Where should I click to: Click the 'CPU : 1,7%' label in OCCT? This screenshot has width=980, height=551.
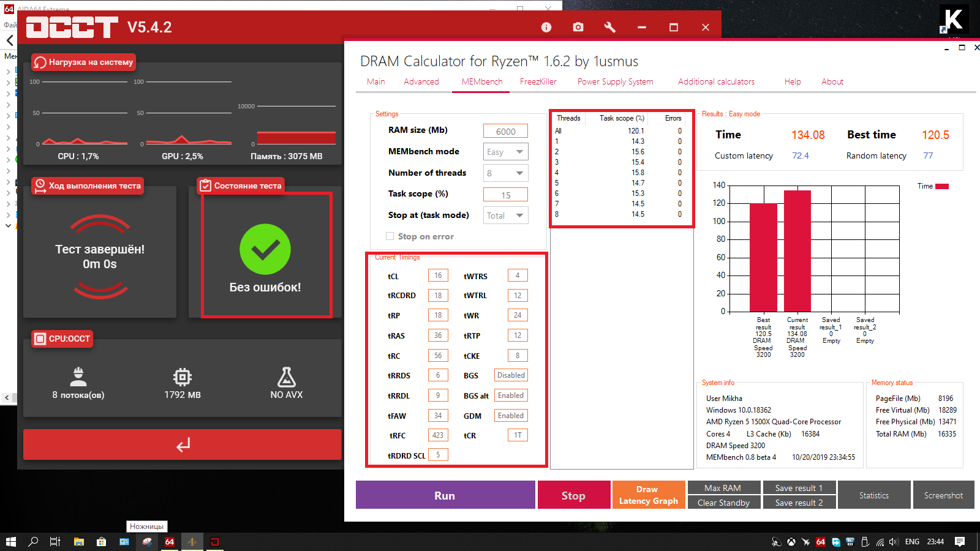[x=78, y=156]
